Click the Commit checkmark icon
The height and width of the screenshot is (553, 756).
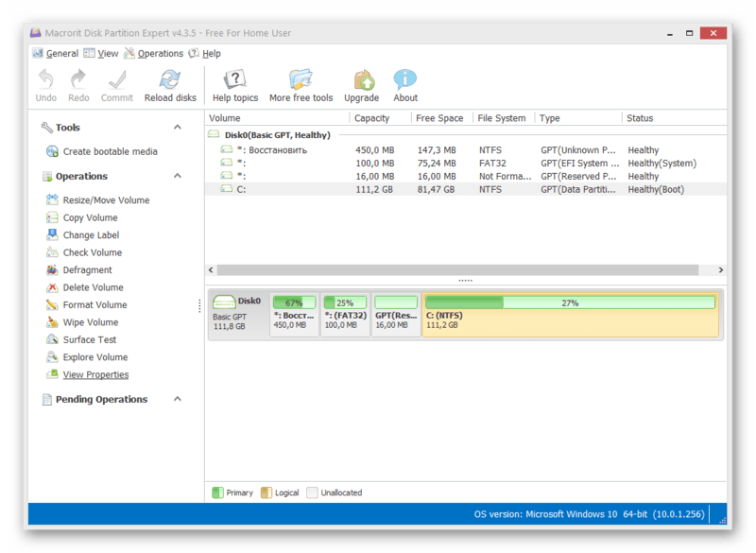(x=117, y=80)
